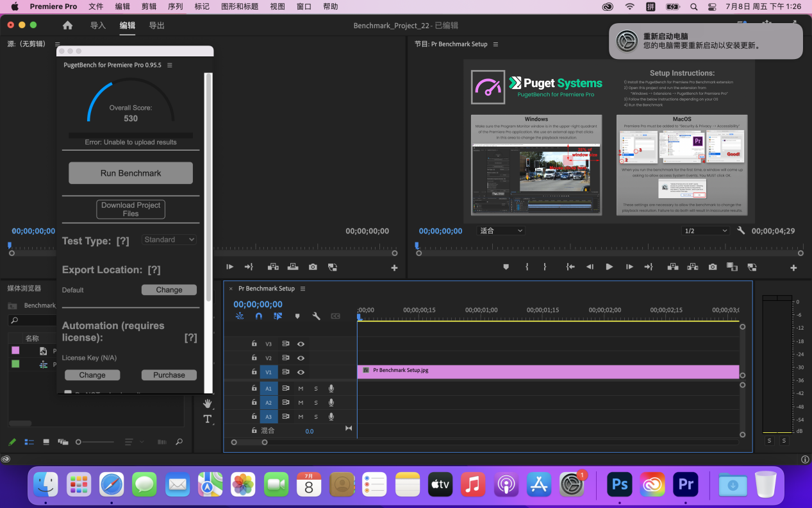812x508 pixels.
Task: Switch project panel to icon view
Action: (x=46, y=442)
